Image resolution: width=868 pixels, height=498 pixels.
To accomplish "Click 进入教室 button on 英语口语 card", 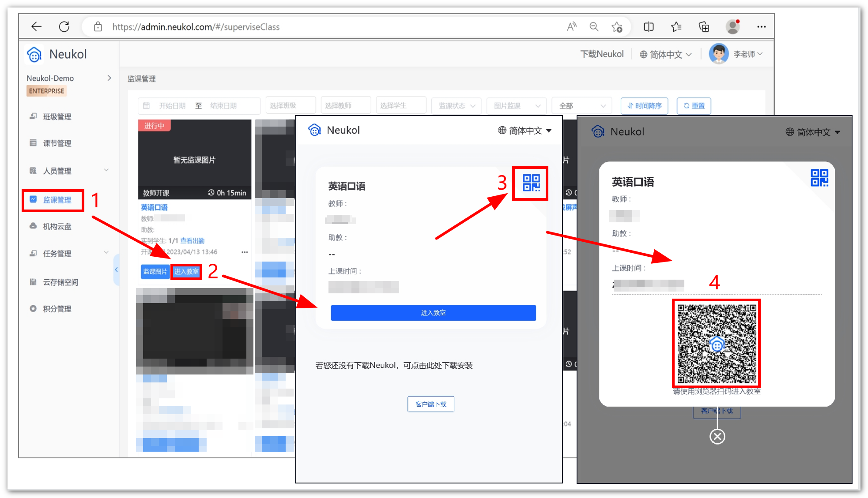I will 186,272.
